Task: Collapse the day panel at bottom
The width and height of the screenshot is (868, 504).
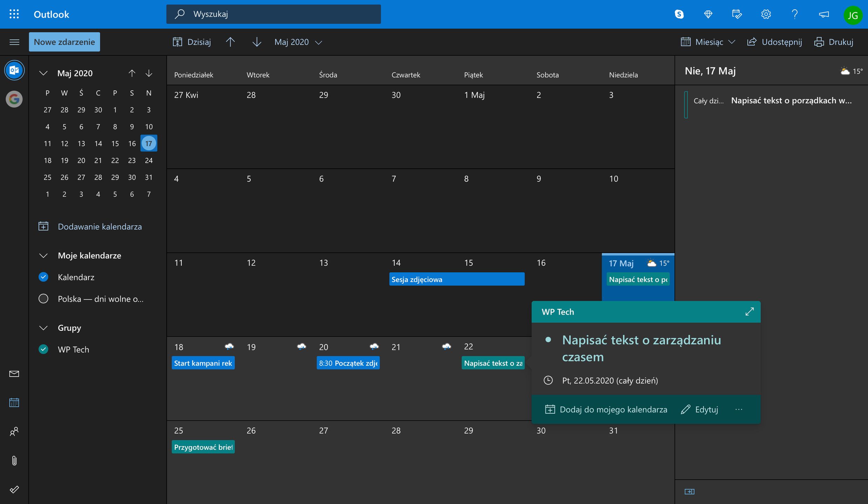Action: pos(689,492)
